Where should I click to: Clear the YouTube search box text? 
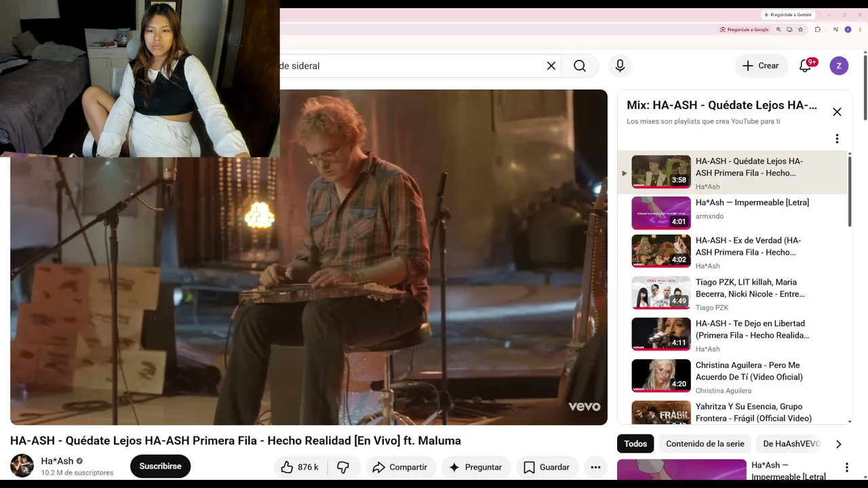[551, 66]
